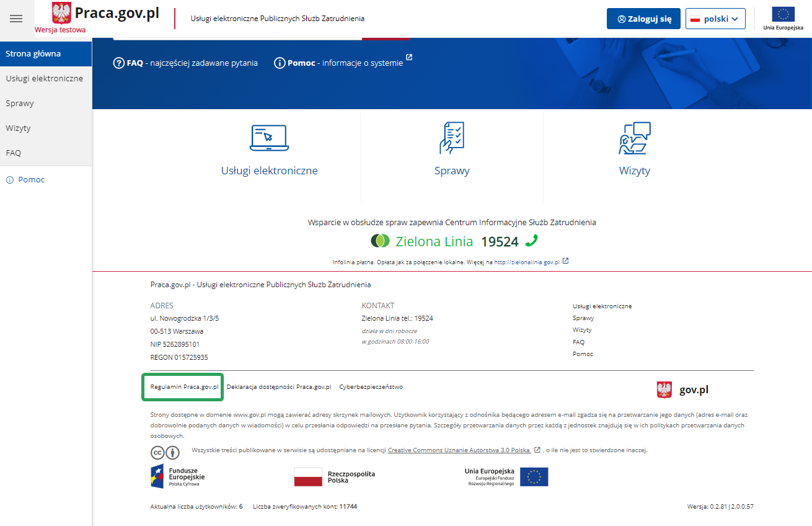Click external link icon beside zielonalinia.gov.pl
Image resolution: width=812 pixels, height=526 pixels.
coord(565,261)
